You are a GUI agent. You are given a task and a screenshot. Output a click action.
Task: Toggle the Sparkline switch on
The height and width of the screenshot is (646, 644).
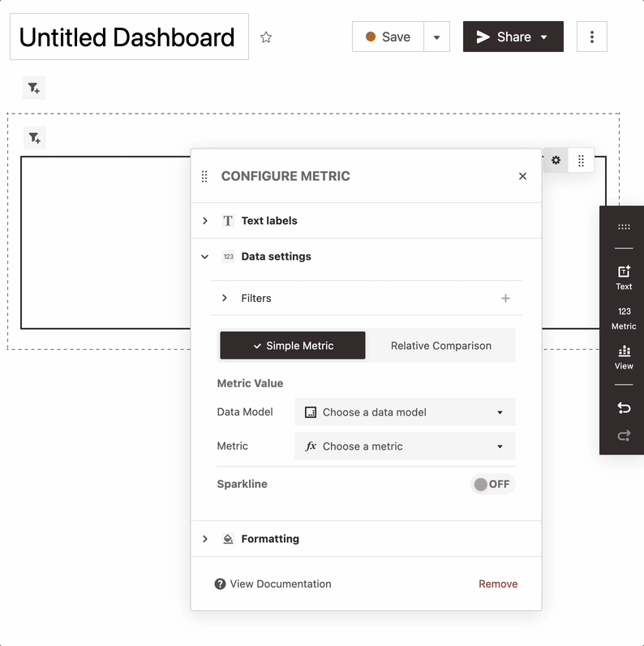click(x=492, y=484)
